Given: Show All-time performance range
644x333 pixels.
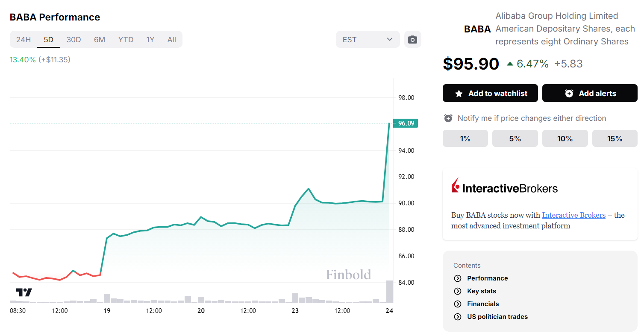Looking at the screenshot, I should tap(172, 40).
